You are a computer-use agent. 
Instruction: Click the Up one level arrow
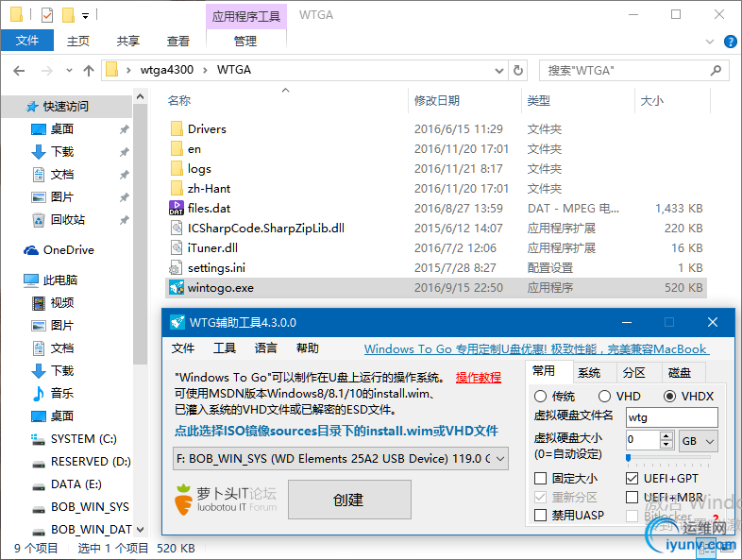89,71
